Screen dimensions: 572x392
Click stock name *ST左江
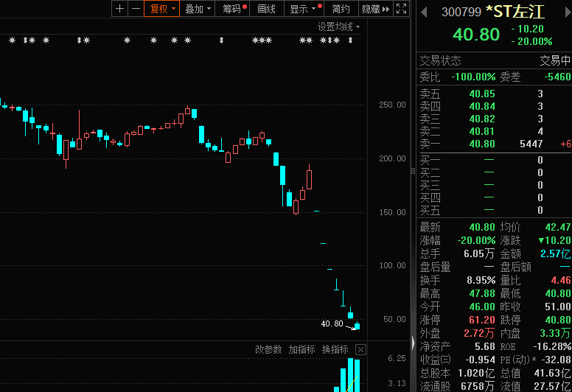coord(515,12)
